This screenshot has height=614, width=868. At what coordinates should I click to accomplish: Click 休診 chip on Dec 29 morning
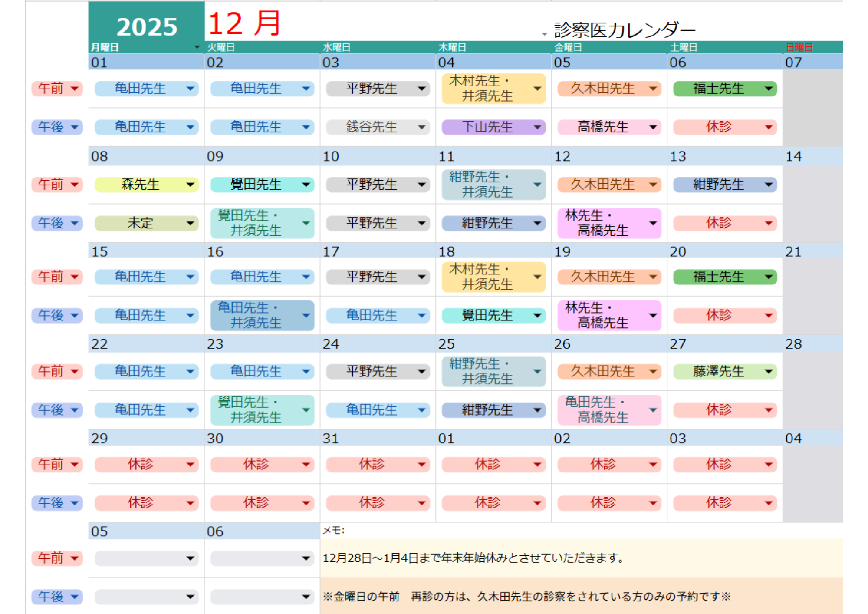pyautogui.click(x=140, y=464)
